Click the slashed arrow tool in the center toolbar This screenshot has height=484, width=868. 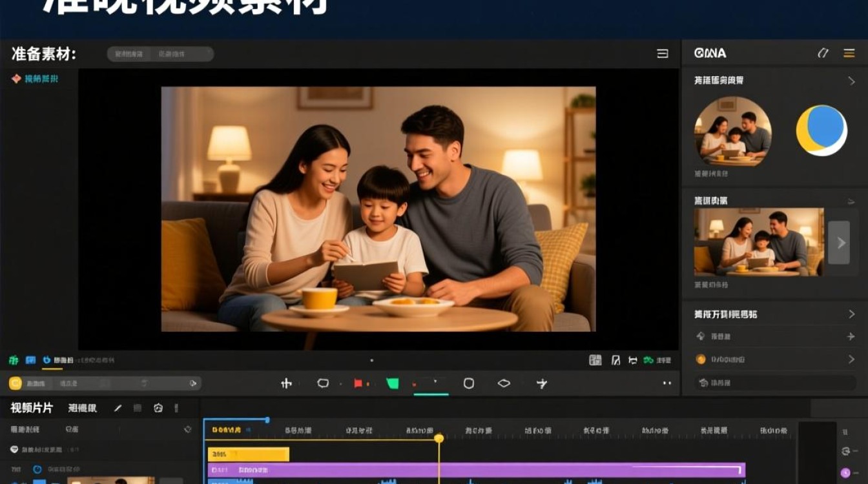coord(542,383)
